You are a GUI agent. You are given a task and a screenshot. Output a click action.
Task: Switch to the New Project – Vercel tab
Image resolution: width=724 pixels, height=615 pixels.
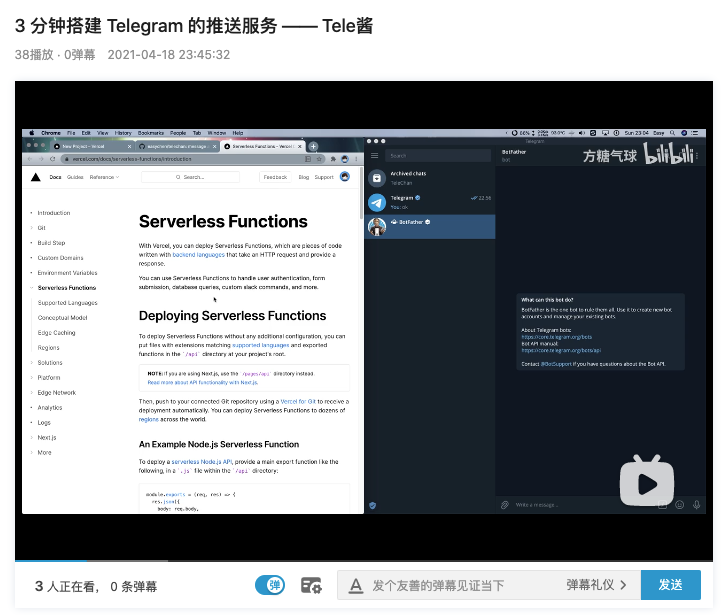click(90, 146)
